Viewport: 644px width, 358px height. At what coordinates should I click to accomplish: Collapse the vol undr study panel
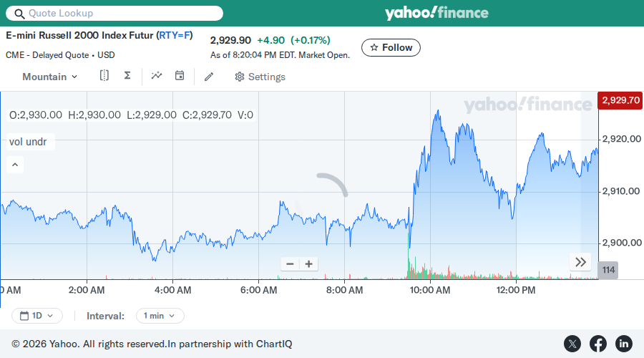[x=15, y=165]
